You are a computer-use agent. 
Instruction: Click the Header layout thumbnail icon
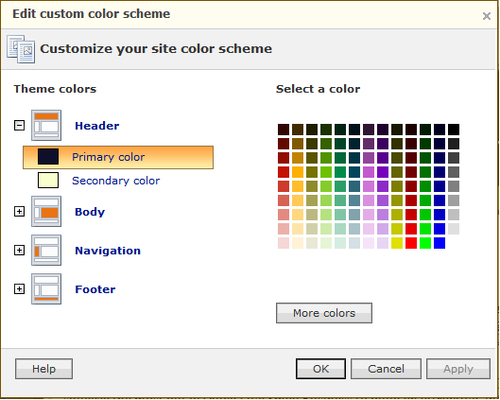46,125
